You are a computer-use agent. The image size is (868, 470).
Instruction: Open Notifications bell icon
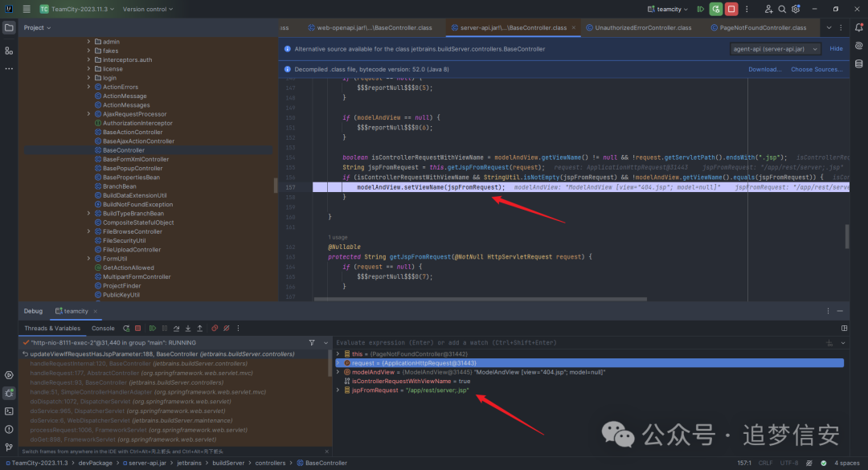(x=858, y=27)
